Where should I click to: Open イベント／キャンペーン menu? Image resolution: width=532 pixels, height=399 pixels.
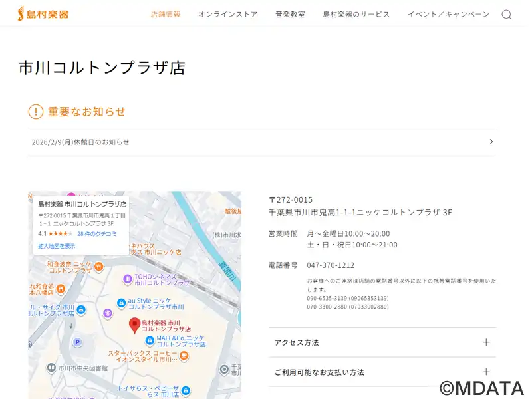tap(448, 14)
